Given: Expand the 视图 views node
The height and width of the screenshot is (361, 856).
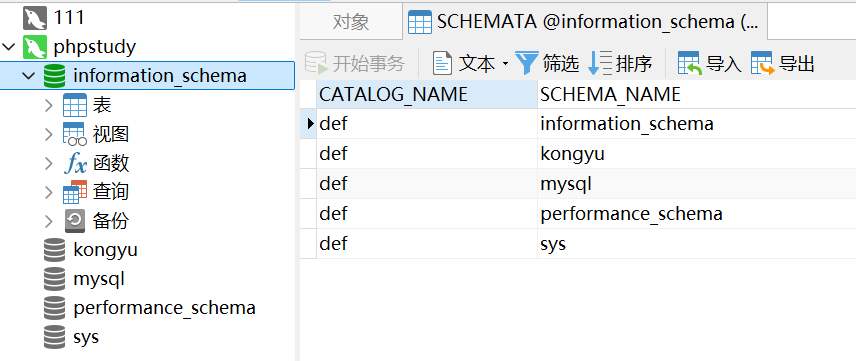Looking at the screenshot, I should [x=49, y=134].
